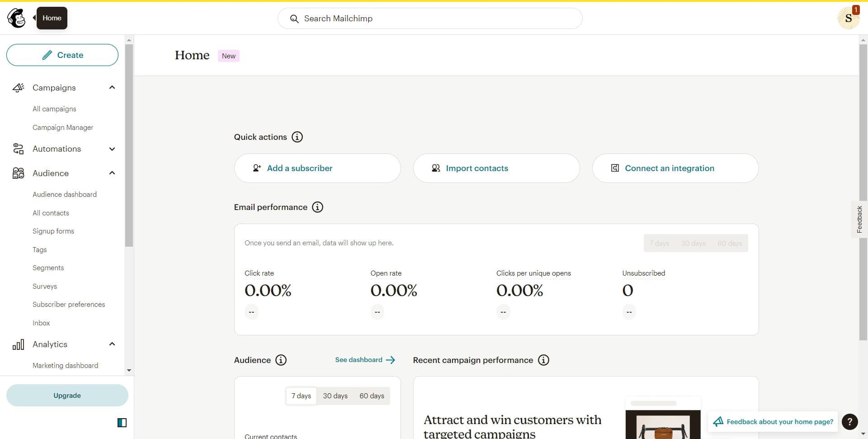Select the 7 days audience range
Screen dimensions: 868x439
pyautogui.click(x=301, y=396)
